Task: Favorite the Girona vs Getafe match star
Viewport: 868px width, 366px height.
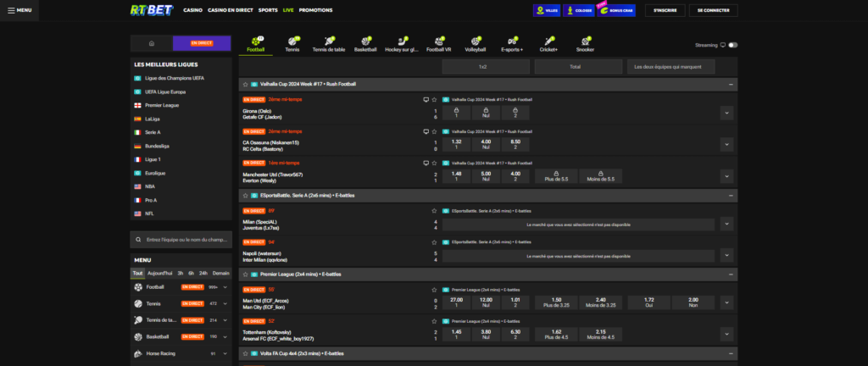Action: click(434, 99)
